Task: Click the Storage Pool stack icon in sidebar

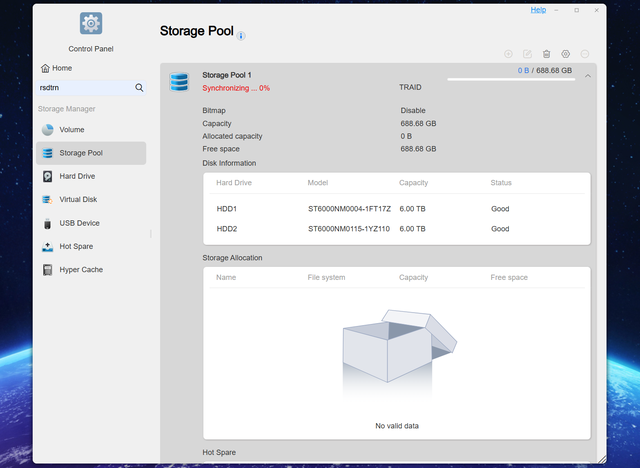Action: (x=47, y=153)
